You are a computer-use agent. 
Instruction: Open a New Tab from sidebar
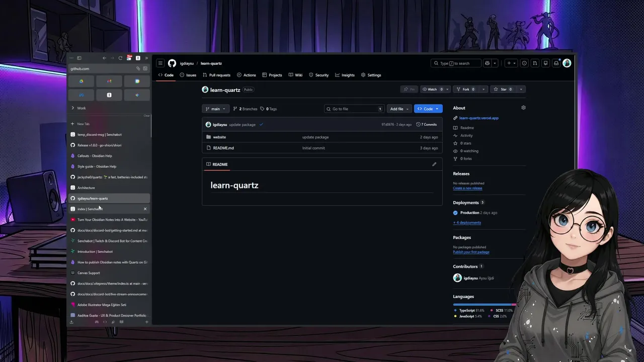point(109,124)
